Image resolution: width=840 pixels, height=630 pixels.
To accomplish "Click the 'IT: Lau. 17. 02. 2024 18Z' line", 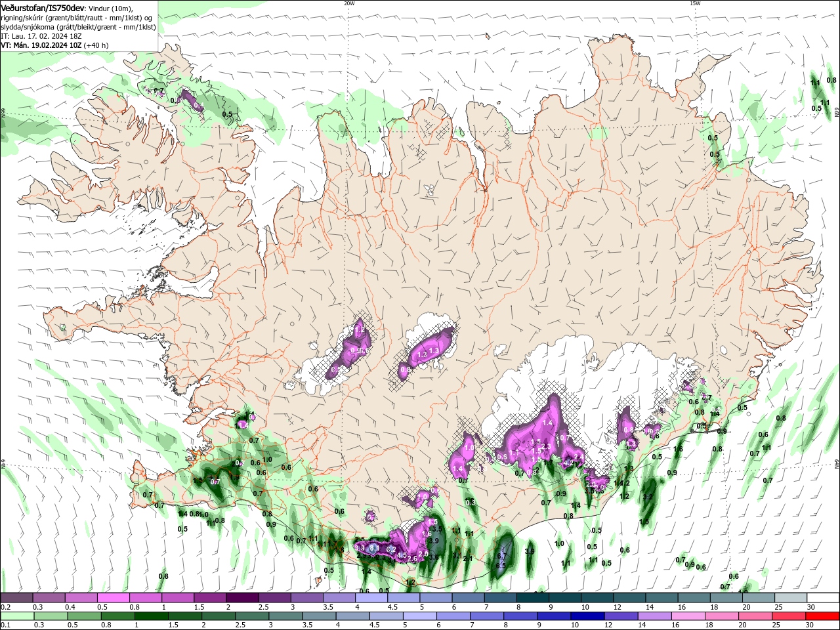I will [x=41, y=36].
